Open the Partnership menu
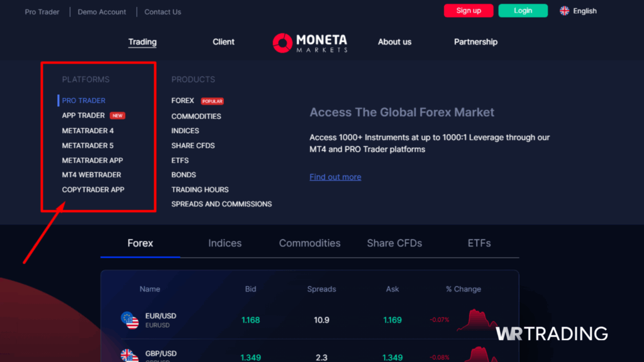Viewport: 644px width, 362px height. (x=475, y=41)
